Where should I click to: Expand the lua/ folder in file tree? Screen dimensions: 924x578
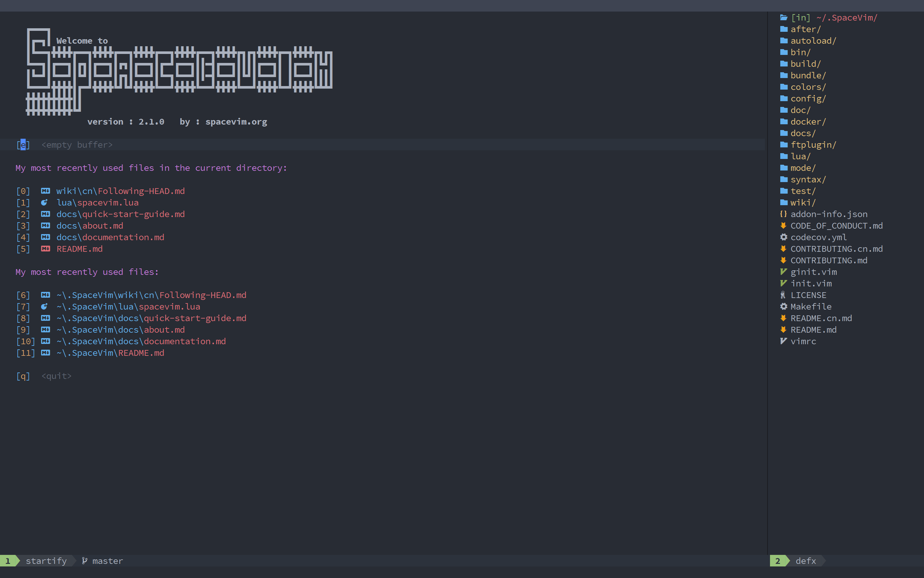click(x=800, y=156)
